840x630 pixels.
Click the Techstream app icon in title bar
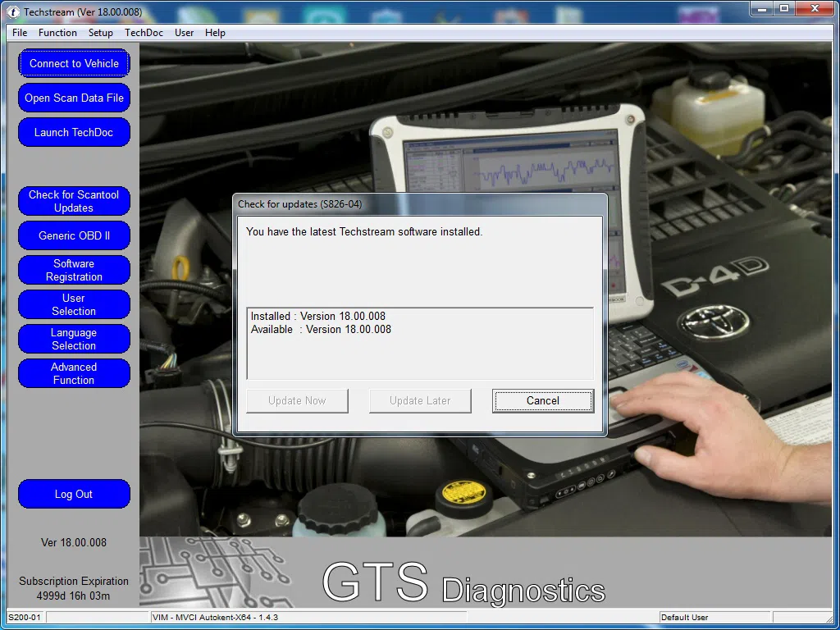pyautogui.click(x=13, y=12)
